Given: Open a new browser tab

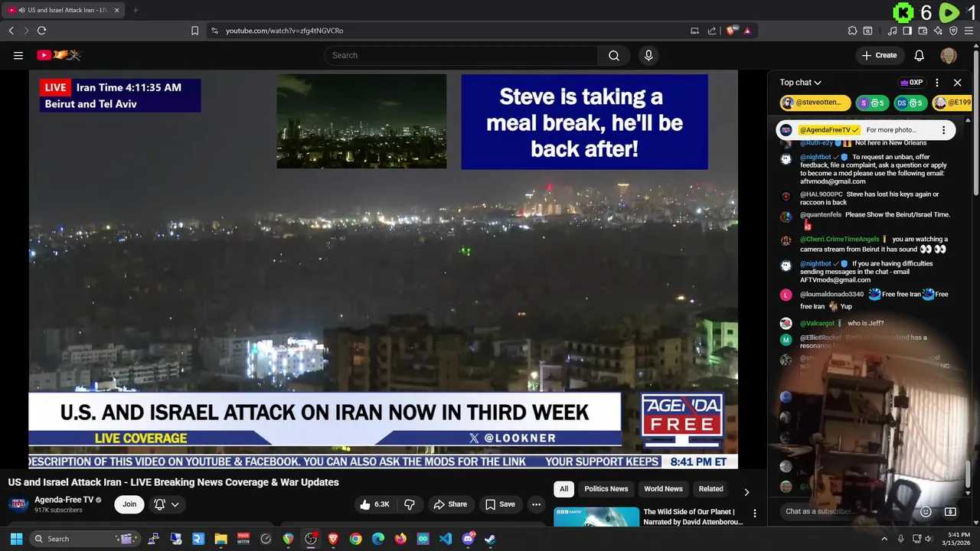Looking at the screenshot, I should 136,10.
